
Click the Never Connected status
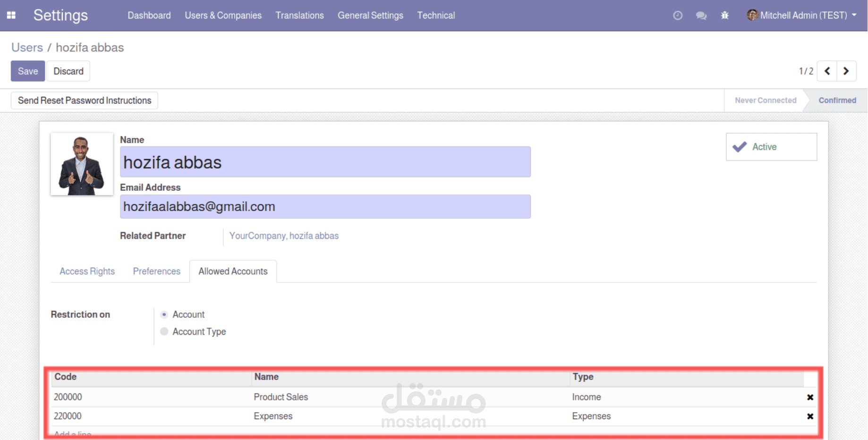pyautogui.click(x=765, y=101)
